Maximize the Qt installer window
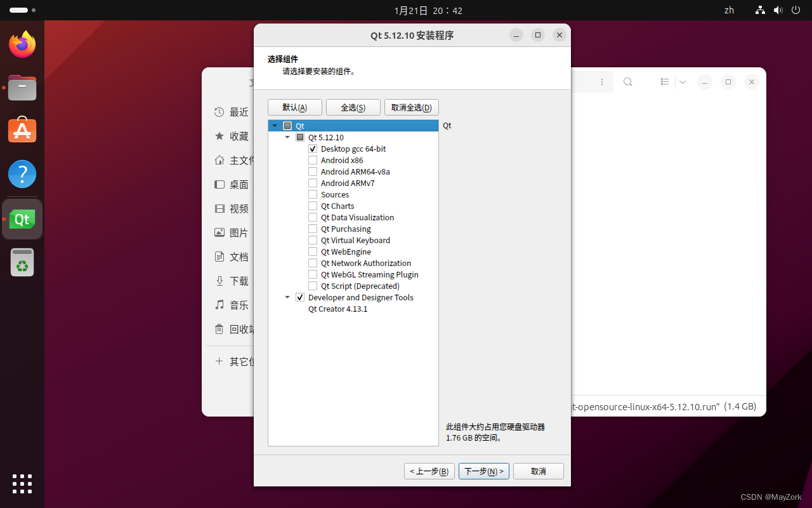812x508 pixels. tap(538, 36)
